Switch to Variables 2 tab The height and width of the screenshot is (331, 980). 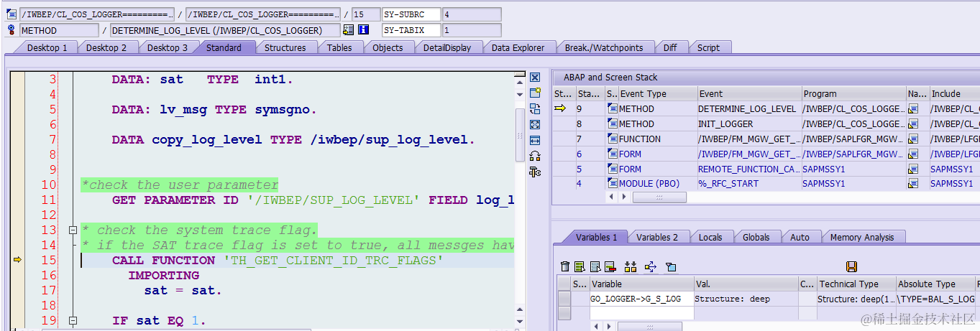(657, 237)
